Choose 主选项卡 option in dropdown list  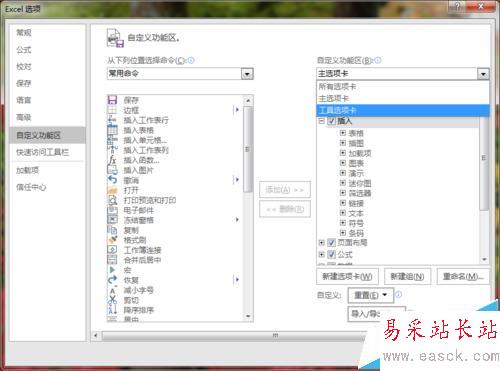[x=402, y=98]
